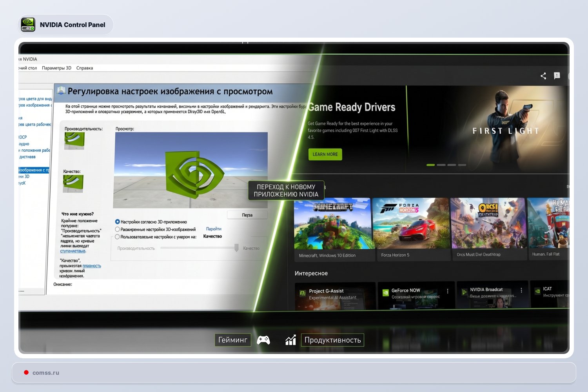Click the LEARN MORE button
588x392 pixels.
pos(325,154)
